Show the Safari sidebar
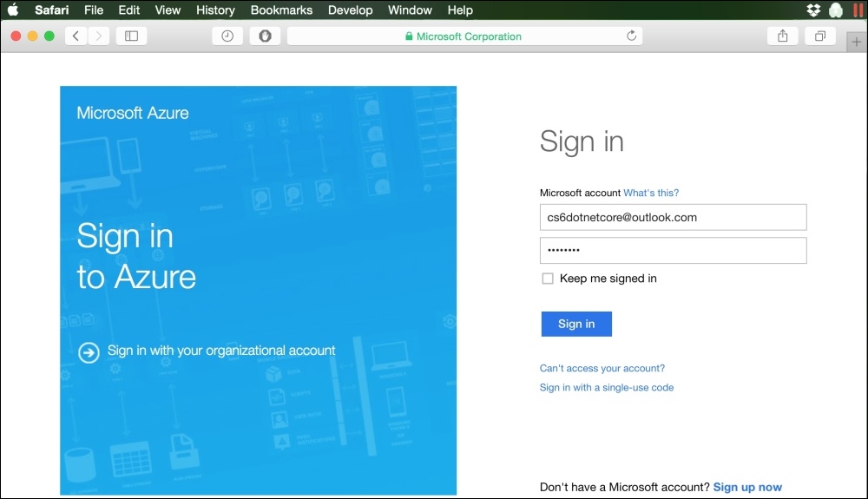The width and height of the screenshot is (868, 499). pos(131,36)
